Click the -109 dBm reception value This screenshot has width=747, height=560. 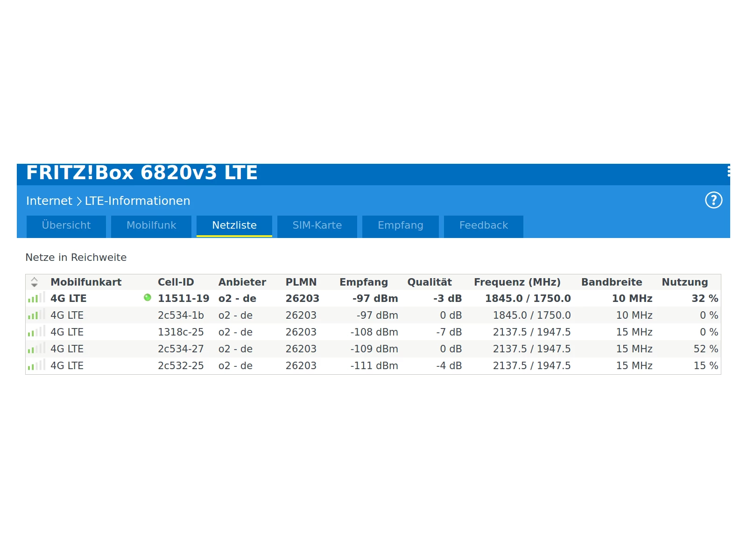[374, 349]
